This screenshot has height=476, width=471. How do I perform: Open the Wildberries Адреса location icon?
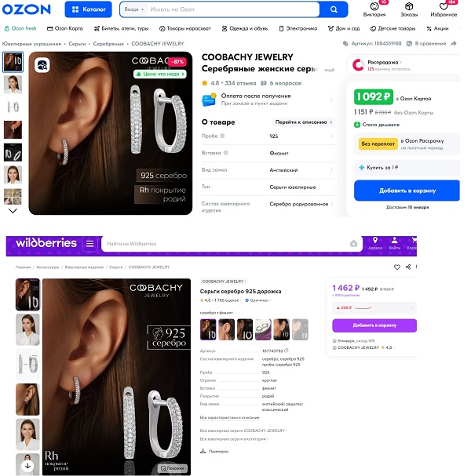375,240
